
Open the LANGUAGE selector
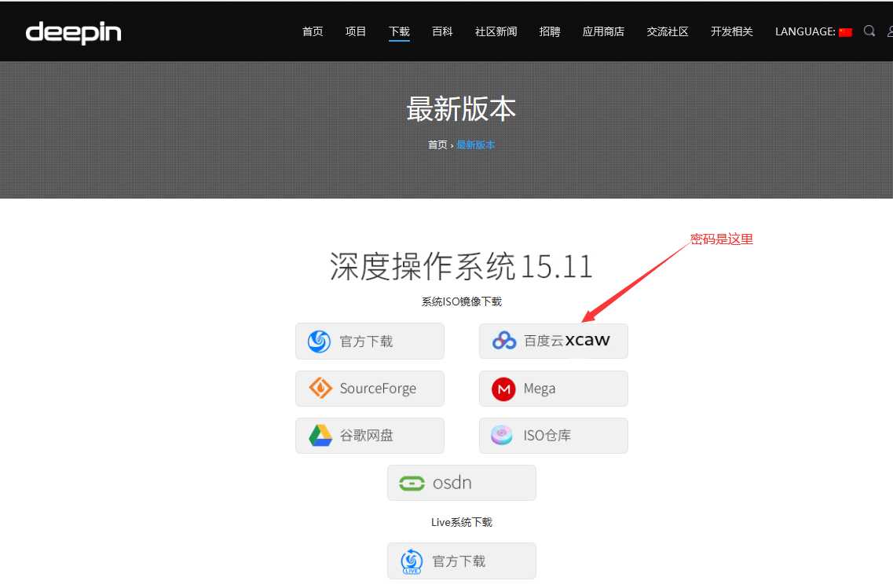813,31
